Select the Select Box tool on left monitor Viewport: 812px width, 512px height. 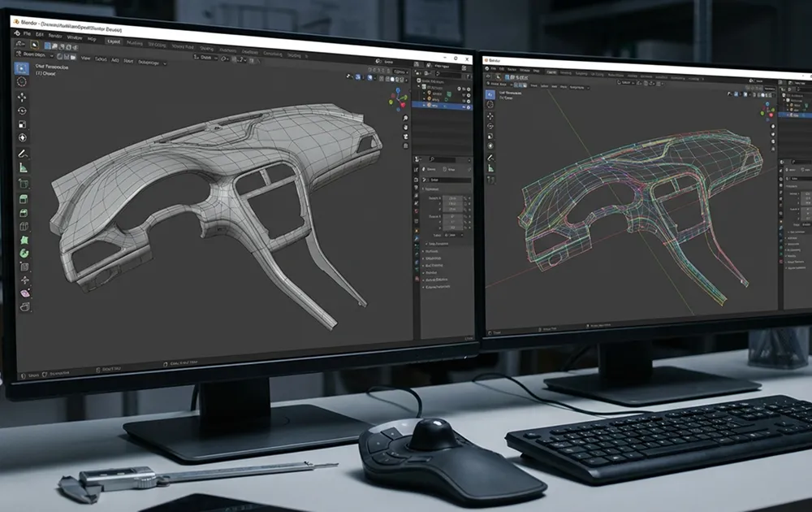[22, 68]
